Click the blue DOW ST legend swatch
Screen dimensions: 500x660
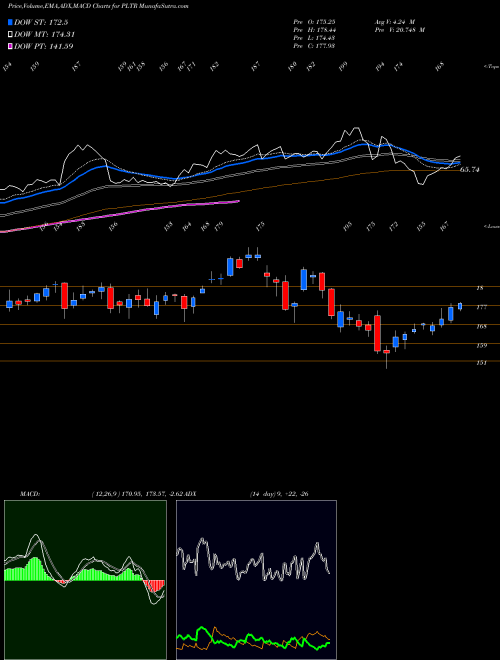[x=11, y=22]
